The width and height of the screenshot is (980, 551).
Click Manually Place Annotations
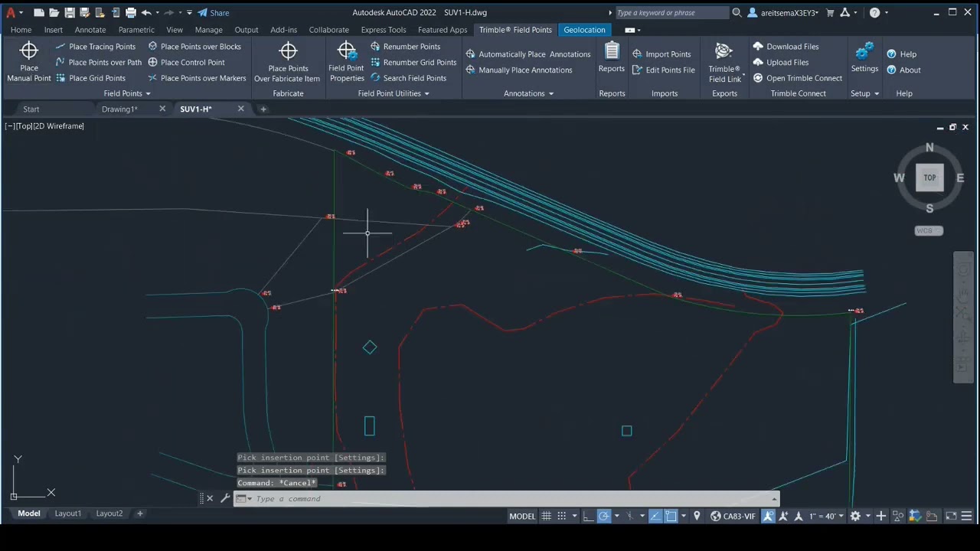(x=519, y=70)
